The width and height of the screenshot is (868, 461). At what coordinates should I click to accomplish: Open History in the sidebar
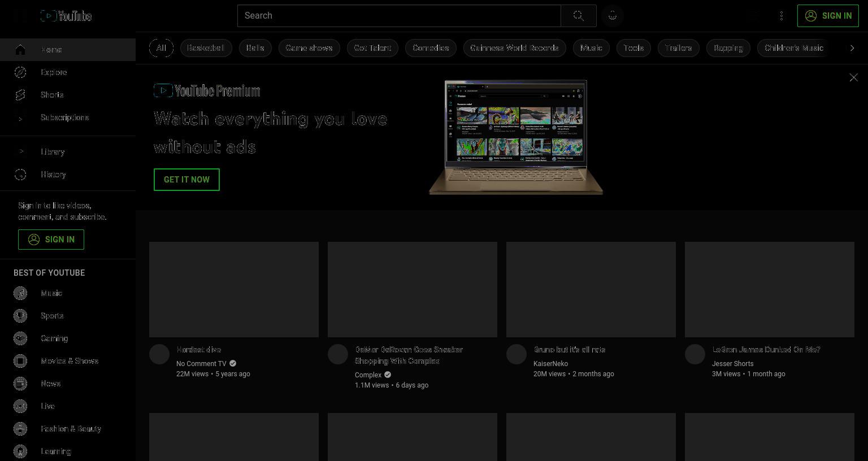pos(68,175)
